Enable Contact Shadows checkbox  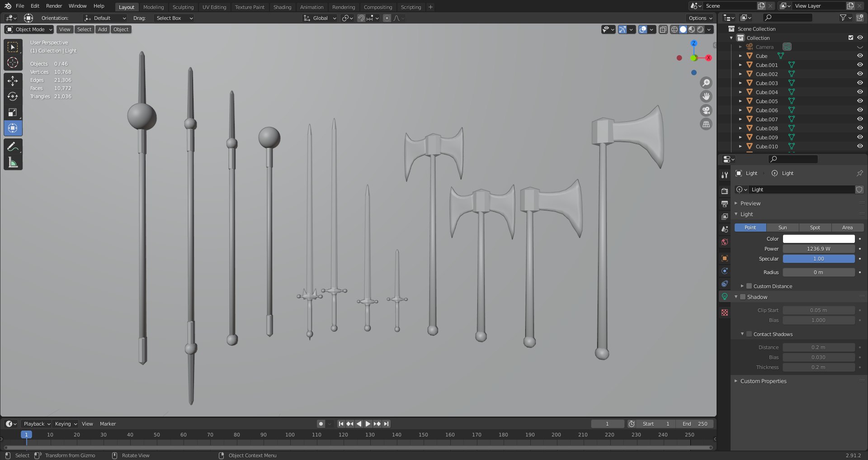(x=749, y=334)
